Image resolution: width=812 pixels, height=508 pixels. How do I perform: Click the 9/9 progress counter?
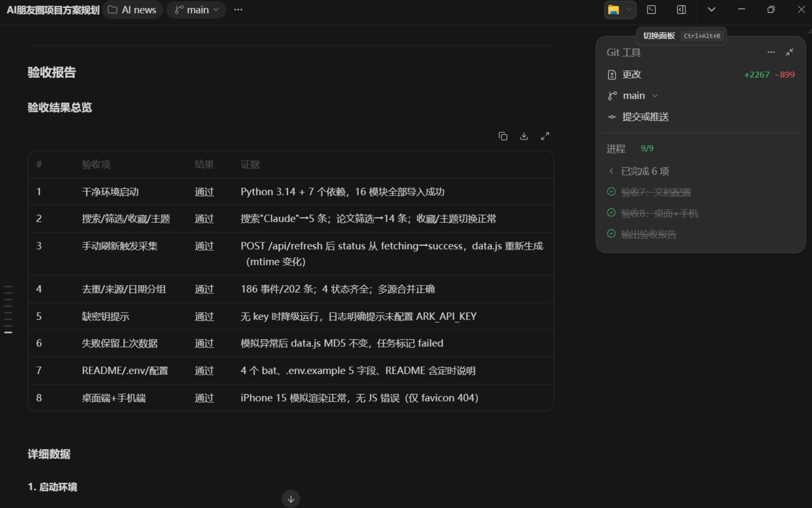click(x=647, y=148)
